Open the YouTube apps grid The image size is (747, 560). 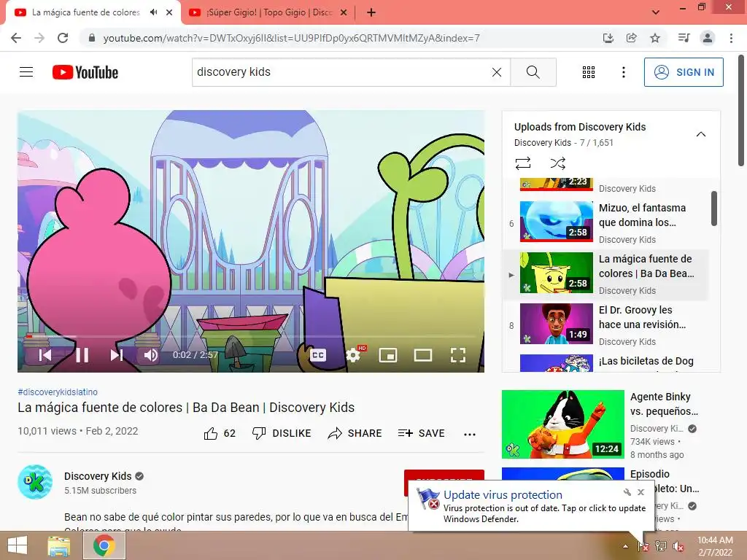[x=589, y=72]
